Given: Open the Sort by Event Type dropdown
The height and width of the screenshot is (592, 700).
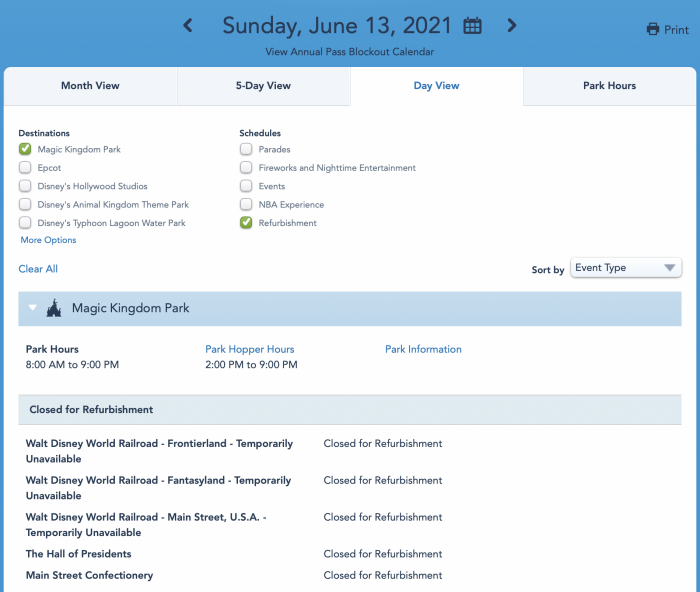Looking at the screenshot, I should pos(626,268).
